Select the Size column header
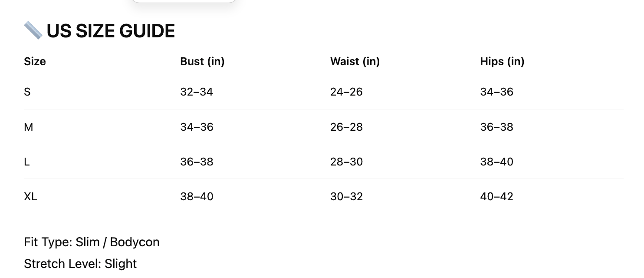The width and height of the screenshot is (644, 278). point(35,62)
